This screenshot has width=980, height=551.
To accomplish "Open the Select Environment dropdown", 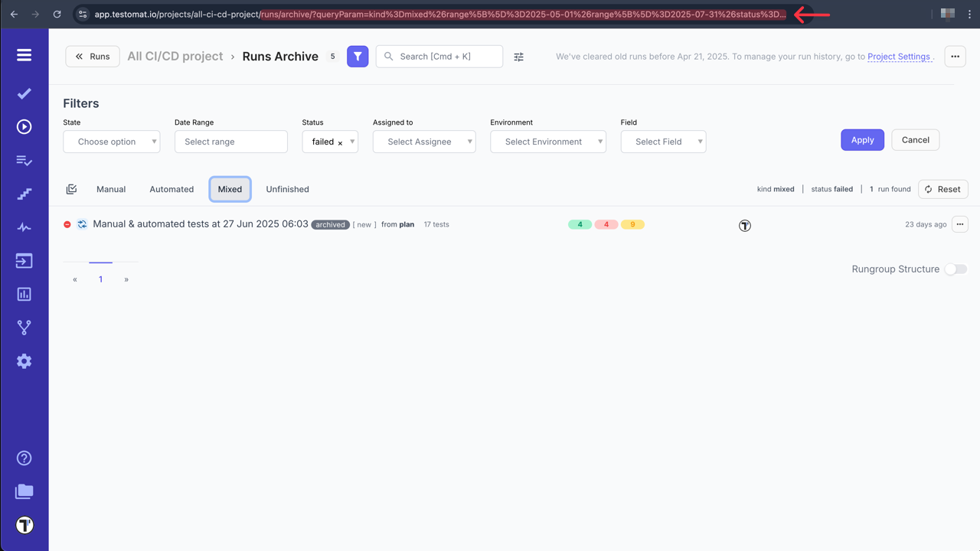I will coord(547,142).
